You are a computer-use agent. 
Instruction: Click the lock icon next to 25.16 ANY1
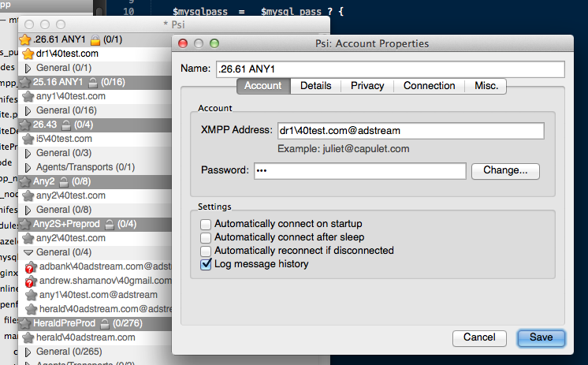[92, 82]
